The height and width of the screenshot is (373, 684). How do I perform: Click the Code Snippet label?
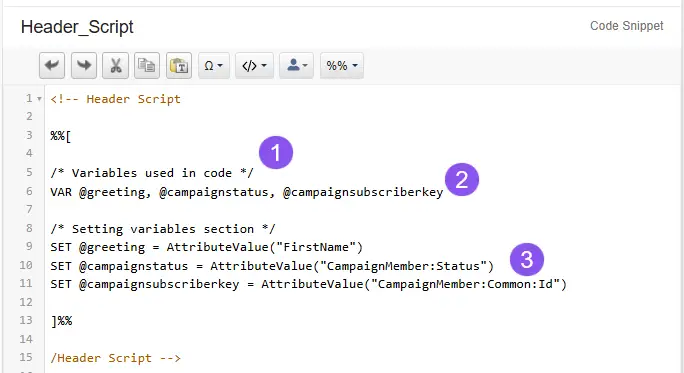(x=626, y=26)
